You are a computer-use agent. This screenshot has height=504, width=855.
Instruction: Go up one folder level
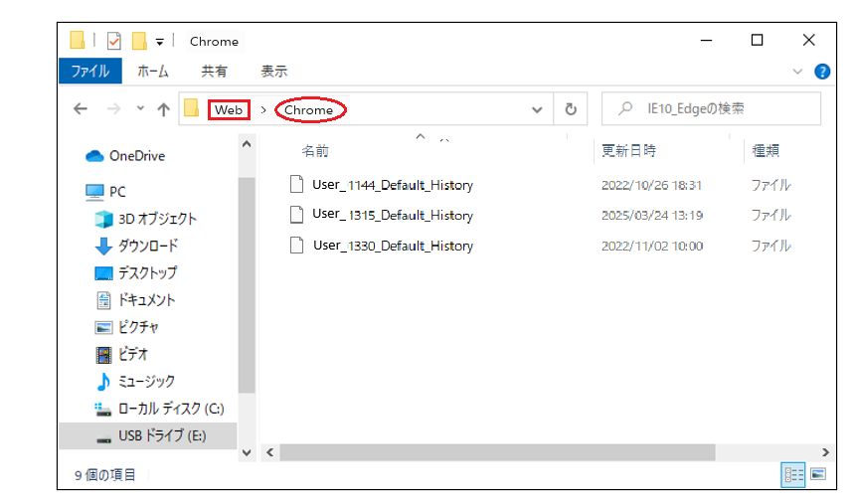click(164, 109)
